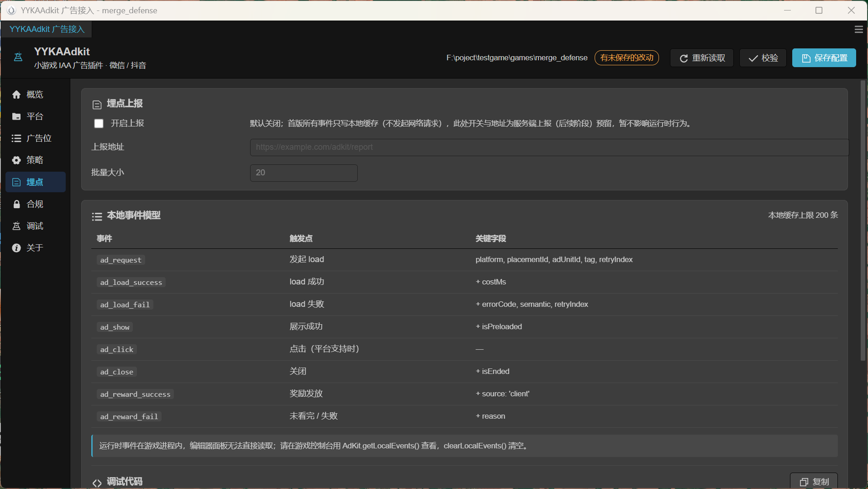Select the ad_reward_success event cell

click(x=135, y=394)
